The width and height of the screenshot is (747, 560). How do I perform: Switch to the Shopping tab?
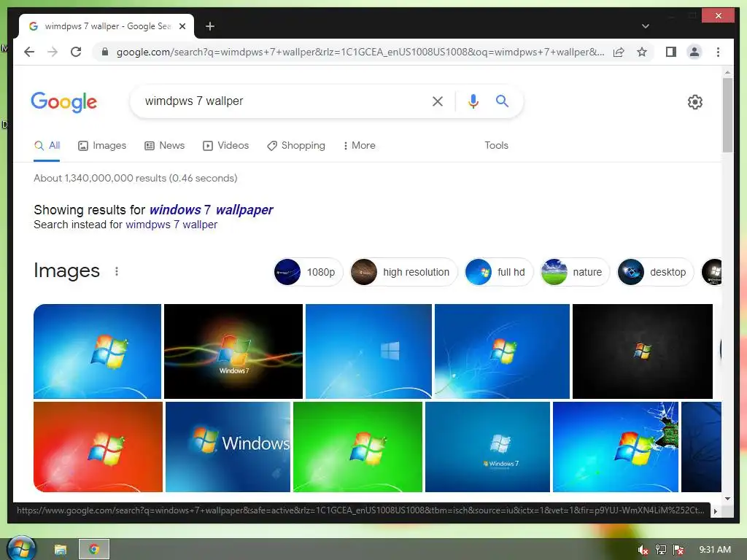pos(296,146)
